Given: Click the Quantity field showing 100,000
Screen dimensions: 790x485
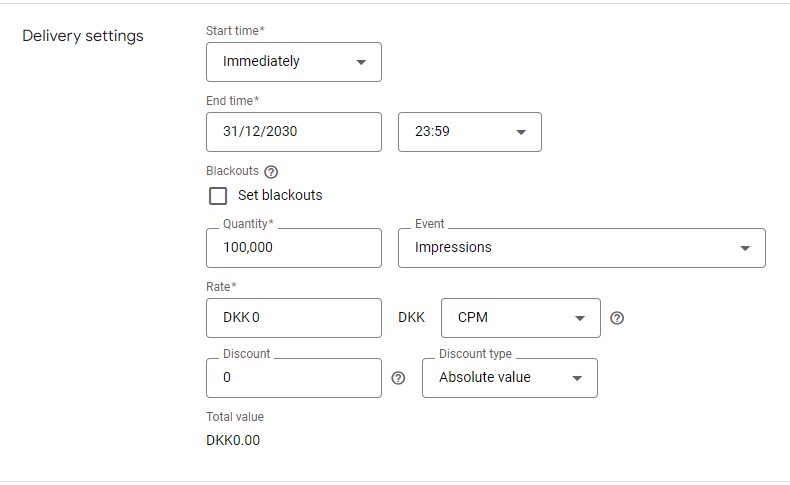Looking at the screenshot, I should [x=294, y=248].
